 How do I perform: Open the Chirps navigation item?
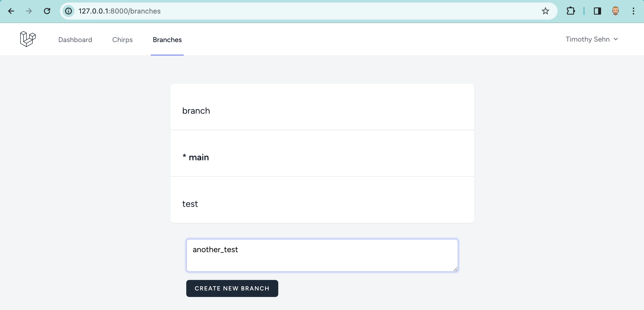122,40
